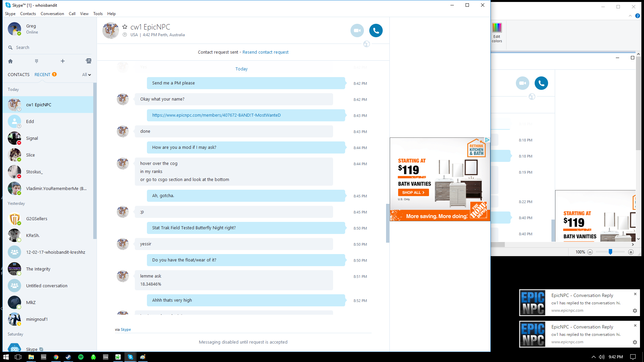Open File Explorer from the taskbar
Image resolution: width=644 pixels, height=362 pixels.
pyautogui.click(x=31, y=357)
